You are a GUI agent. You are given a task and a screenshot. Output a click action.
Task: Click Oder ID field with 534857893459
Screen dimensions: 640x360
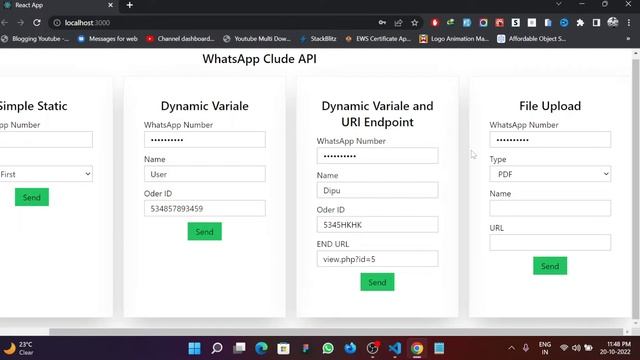coord(204,209)
